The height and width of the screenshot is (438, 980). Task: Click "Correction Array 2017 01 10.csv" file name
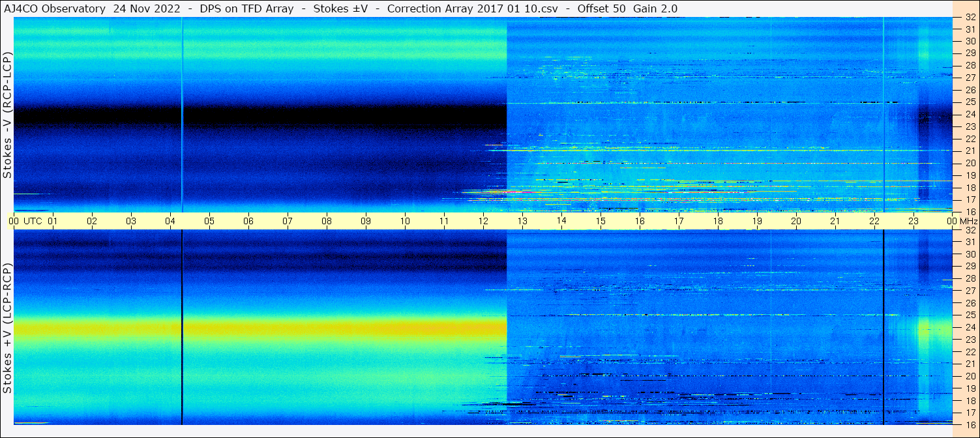click(x=473, y=8)
